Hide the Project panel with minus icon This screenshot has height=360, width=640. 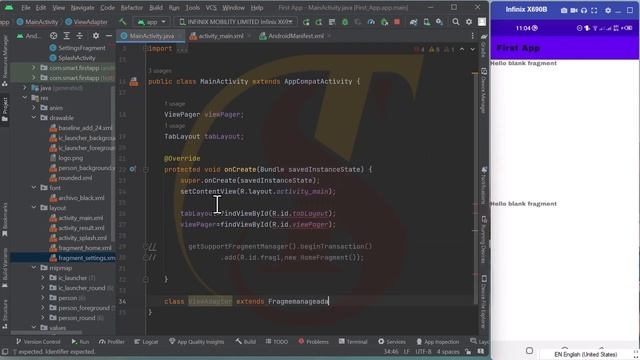point(109,36)
